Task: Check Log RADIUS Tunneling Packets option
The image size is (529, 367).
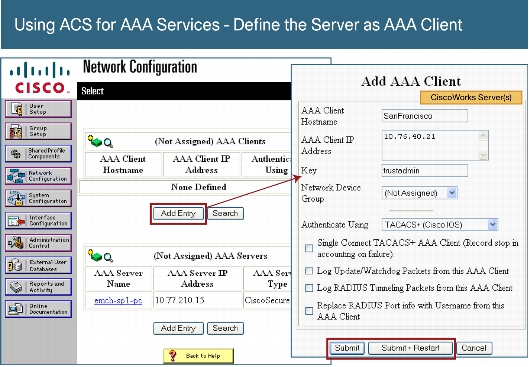Action: tap(309, 288)
